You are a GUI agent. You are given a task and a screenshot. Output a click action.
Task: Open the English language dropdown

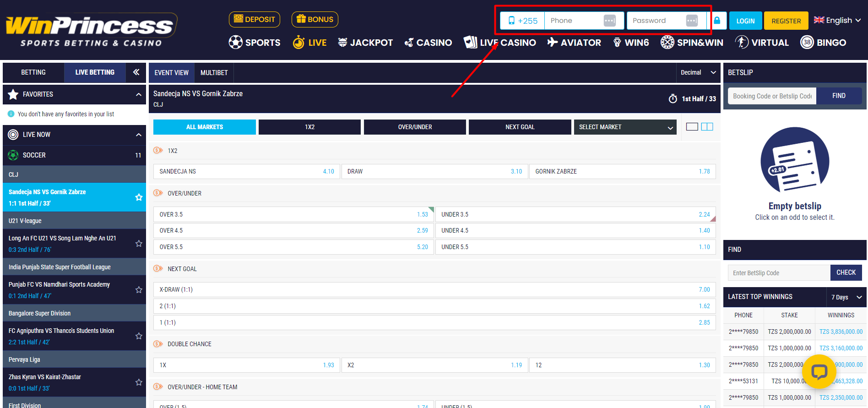(837, 21)
